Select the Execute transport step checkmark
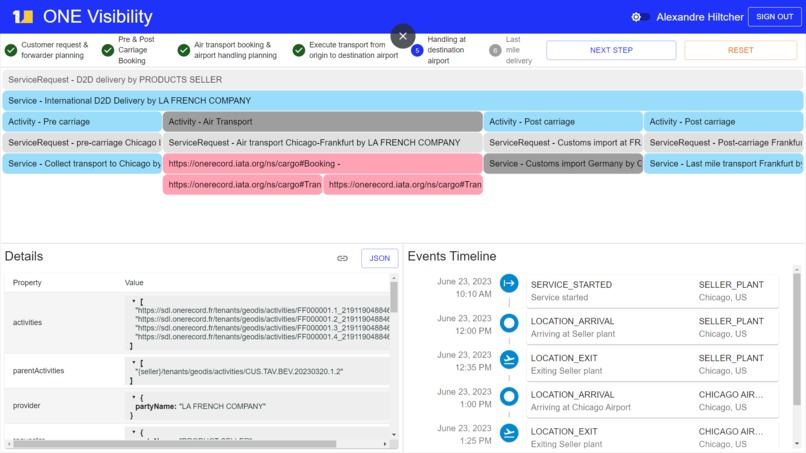The image size is (806, 453). (x=299, y=50)
